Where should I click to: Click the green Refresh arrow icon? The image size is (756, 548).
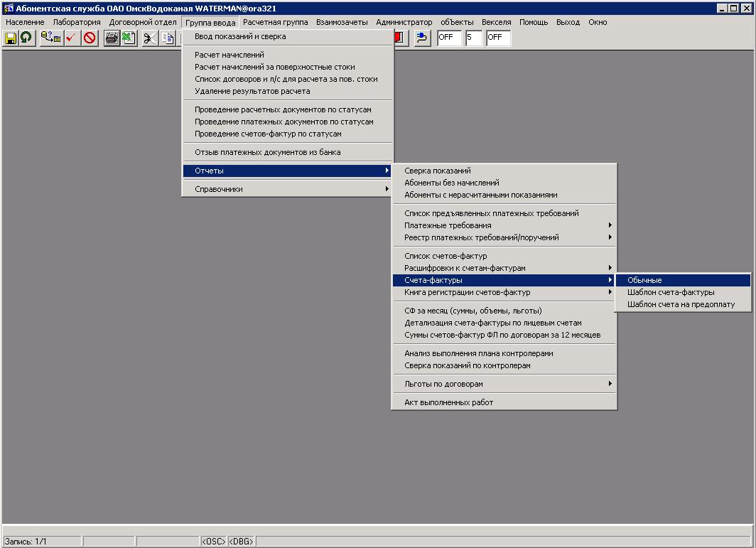[x=27, y=38]
